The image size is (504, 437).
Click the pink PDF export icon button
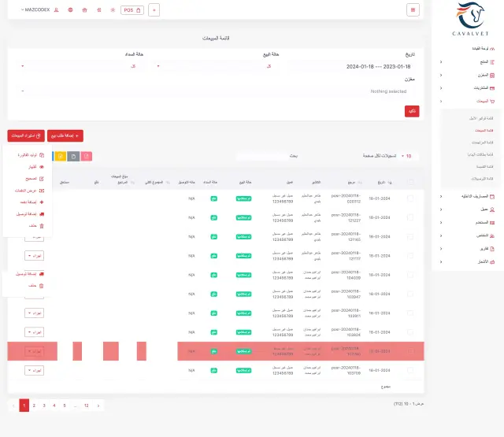87,156
